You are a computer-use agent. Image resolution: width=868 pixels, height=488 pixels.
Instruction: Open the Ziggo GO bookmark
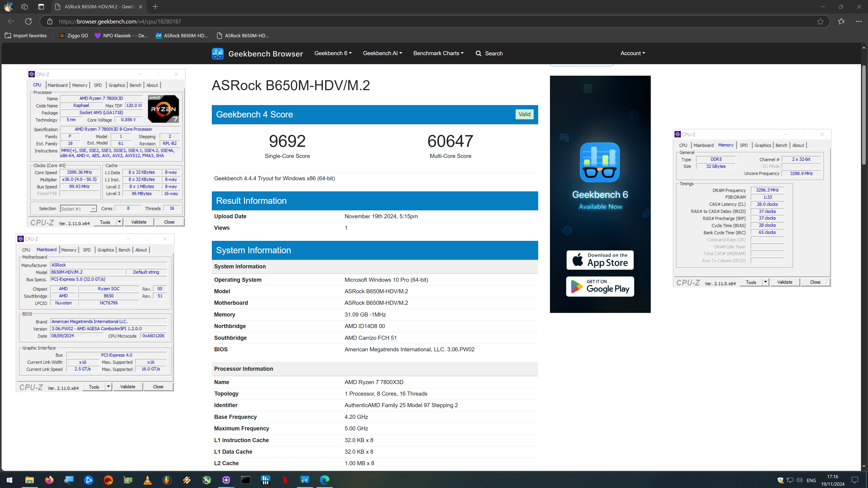(x=73, y=36)
